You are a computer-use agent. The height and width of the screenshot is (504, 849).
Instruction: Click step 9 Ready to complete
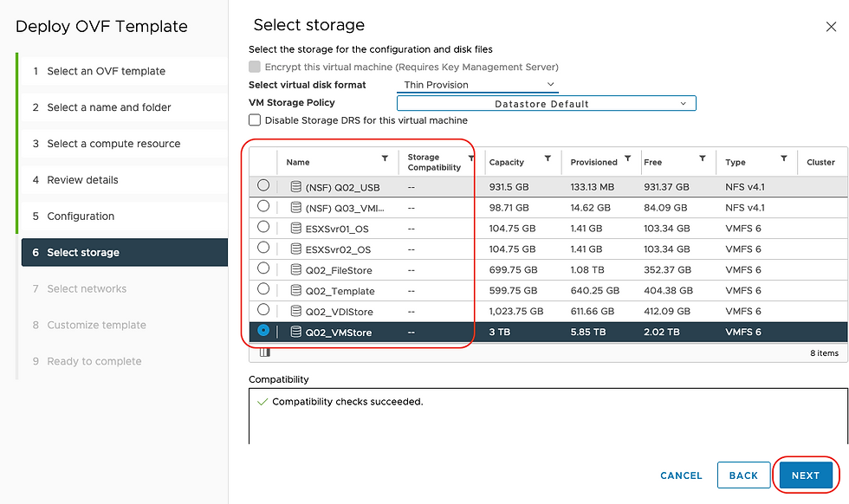pyautogui.click(x=123, y=361)
